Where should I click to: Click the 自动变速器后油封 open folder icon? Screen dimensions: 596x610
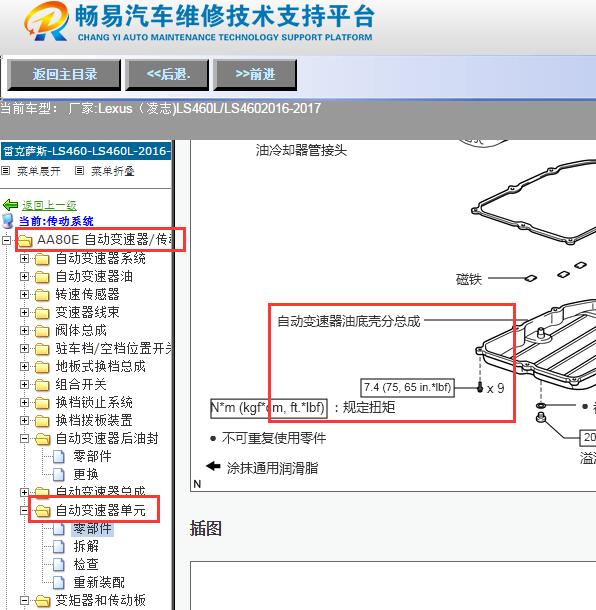pyautogui.click(x=42, y=439)
